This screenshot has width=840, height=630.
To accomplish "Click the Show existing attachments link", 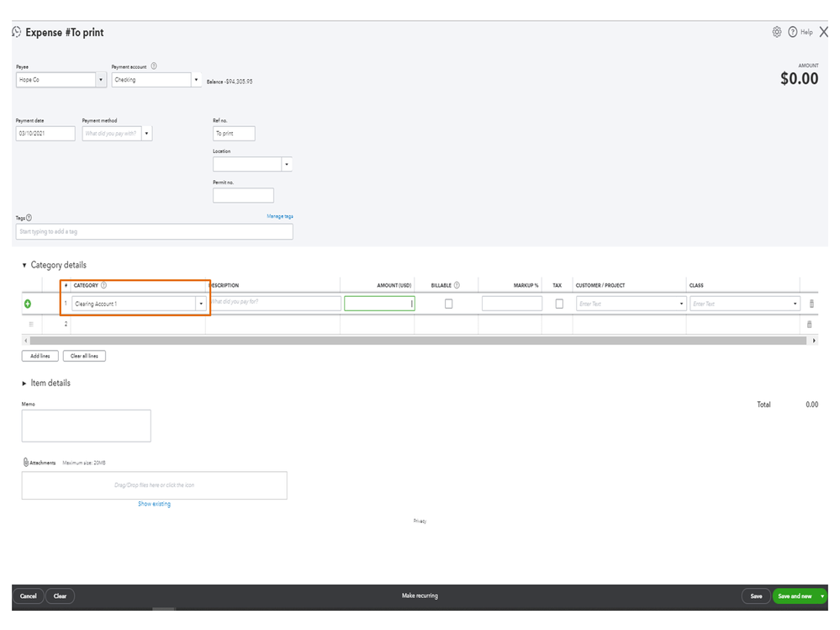I will (x=154, y=504).
